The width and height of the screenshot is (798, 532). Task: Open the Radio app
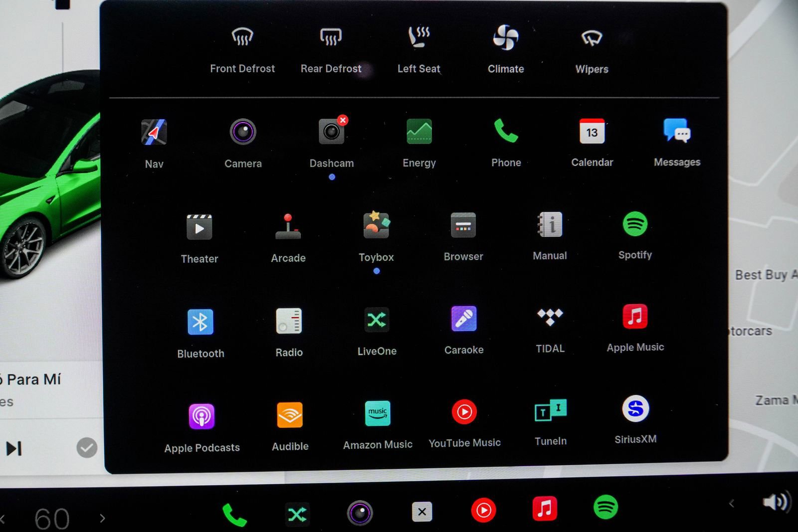(289, 333)
